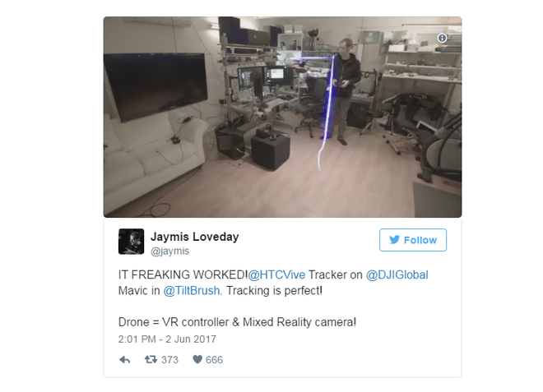The height and width of the screenshot is (392, 543).
Task: Click the 373 retweet count
Action: [x=169, y=360]
